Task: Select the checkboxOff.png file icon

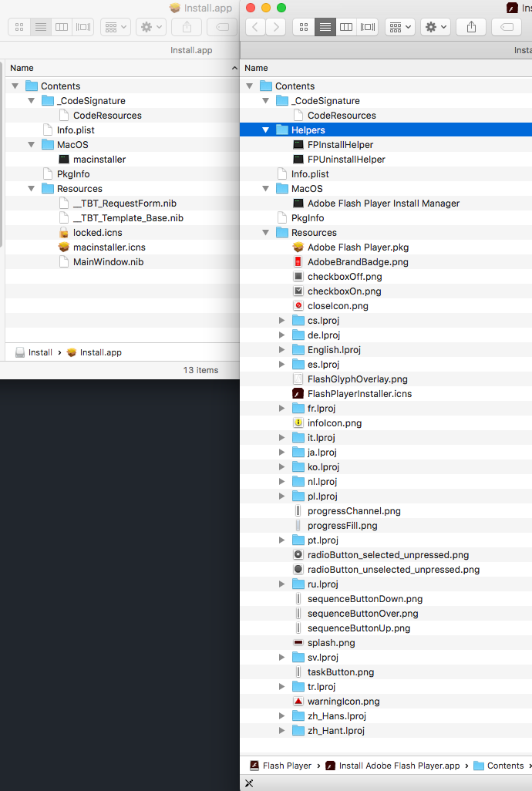Action: (x=298, y=277)
